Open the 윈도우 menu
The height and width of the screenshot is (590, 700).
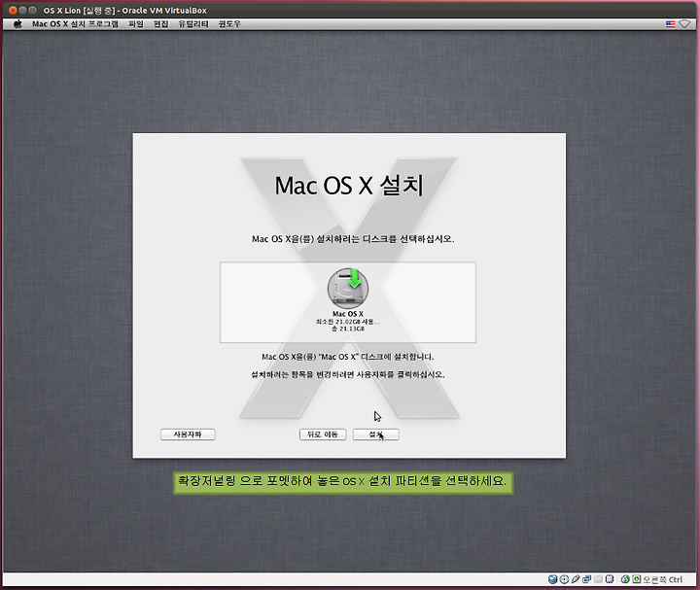click(x=229, y=24)
